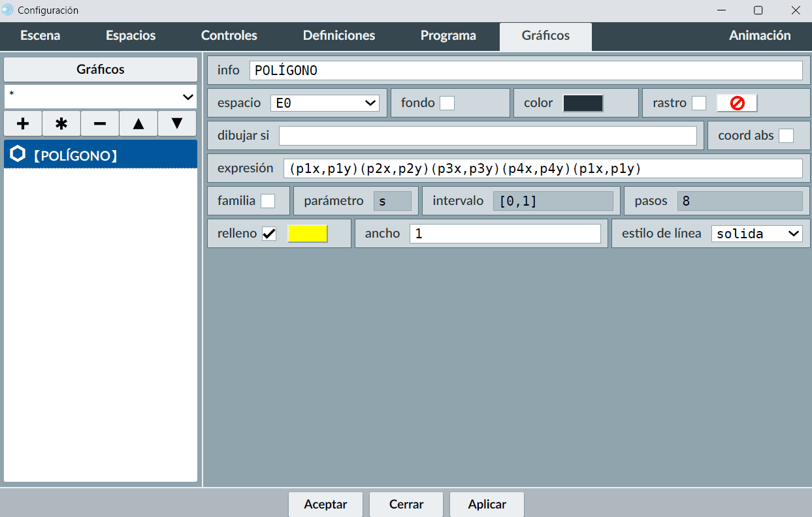Open the graphics filter dropdown under Gráficos
The width and height of the screenshot is (812, 517).
click(101, 97)
